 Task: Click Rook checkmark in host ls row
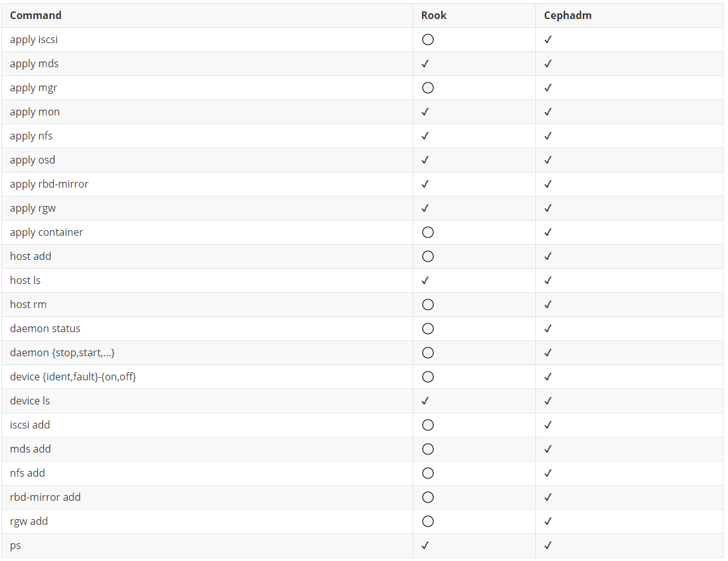coord(425,280)
